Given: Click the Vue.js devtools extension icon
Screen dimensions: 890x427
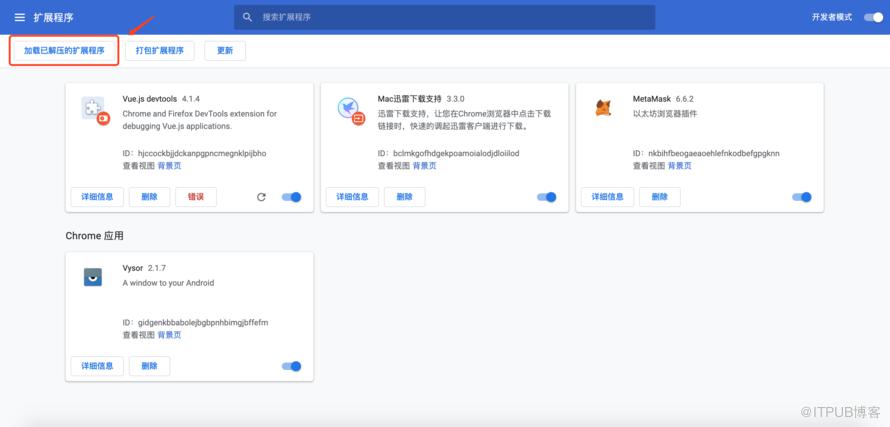Looking at the screenshot, I should (x=95, y=110).
